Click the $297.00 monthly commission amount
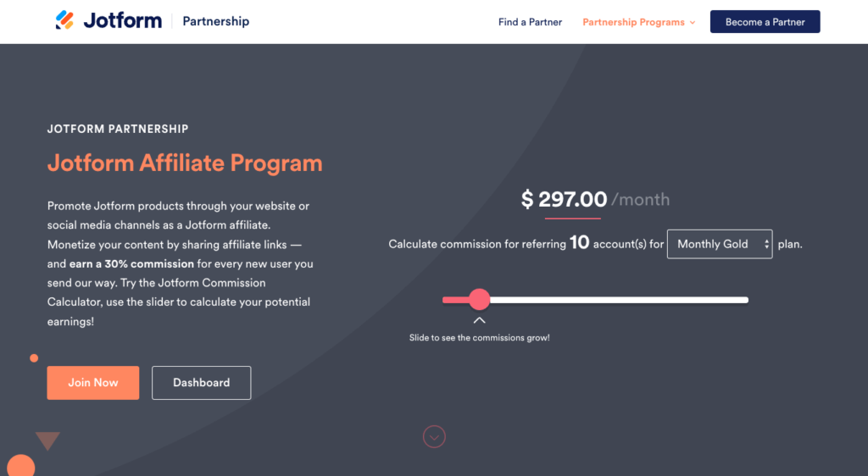Screen dimensions: 868x476 [565, 200]
